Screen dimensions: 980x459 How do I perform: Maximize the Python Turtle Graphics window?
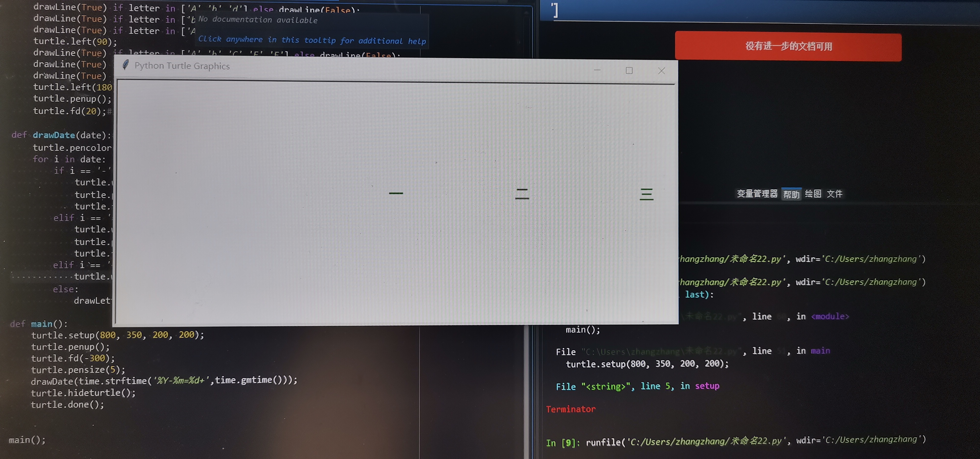(629, 70)
